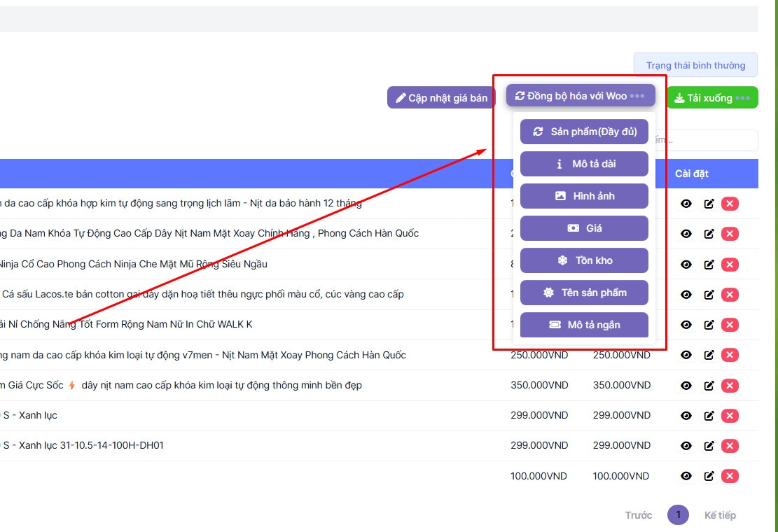Delete the v7men belt product row
Screen dimensions: 778x532
pos(730,355)
